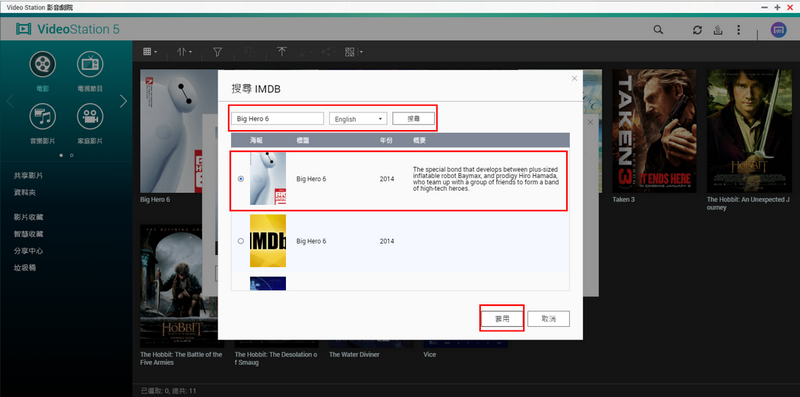
Task: Click the Big Hero 6 search text field
Action: (278, 118)
